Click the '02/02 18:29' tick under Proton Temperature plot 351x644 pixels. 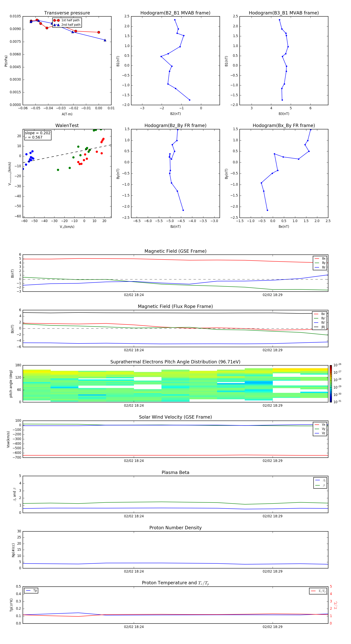tap(273, 627)
